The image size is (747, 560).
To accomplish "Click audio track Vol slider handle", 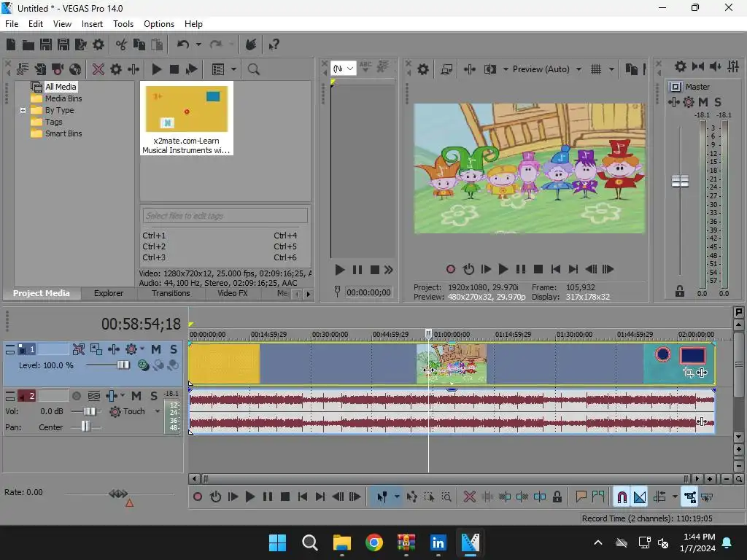I will pos(89,411).
